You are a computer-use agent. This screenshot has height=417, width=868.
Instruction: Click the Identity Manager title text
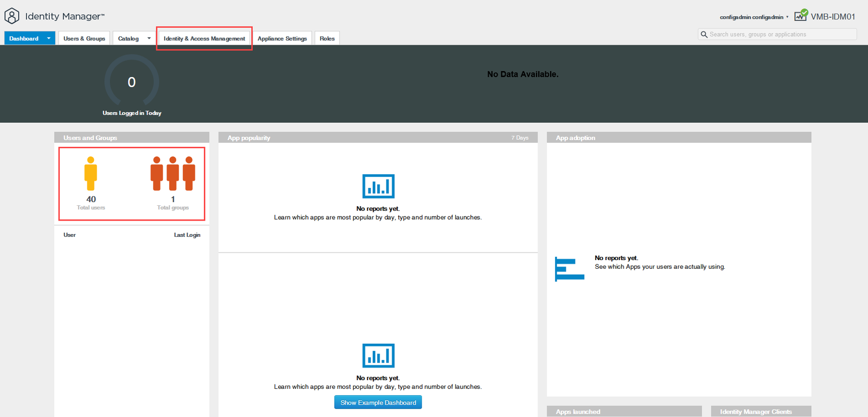(x=65, y=16)
